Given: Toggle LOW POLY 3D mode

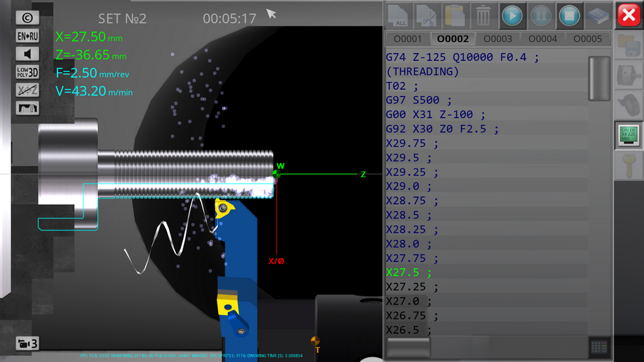Looking at the screenshot, I should click(28, 72).
